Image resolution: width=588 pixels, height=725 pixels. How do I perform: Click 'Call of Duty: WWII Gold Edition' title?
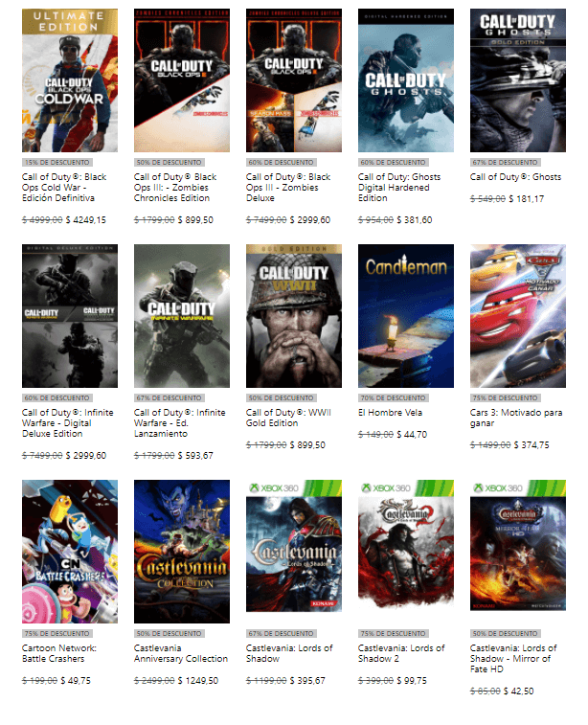tap(288, 418)
